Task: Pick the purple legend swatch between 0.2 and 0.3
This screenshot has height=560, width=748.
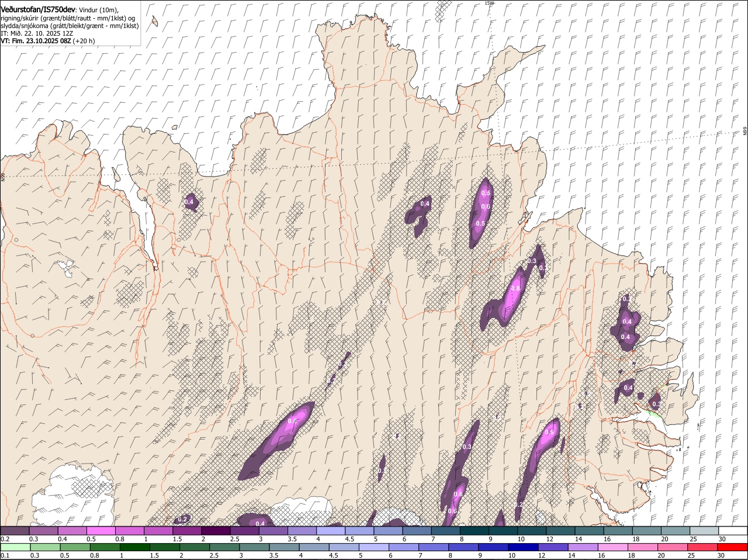Action: (x=15, y=531)
